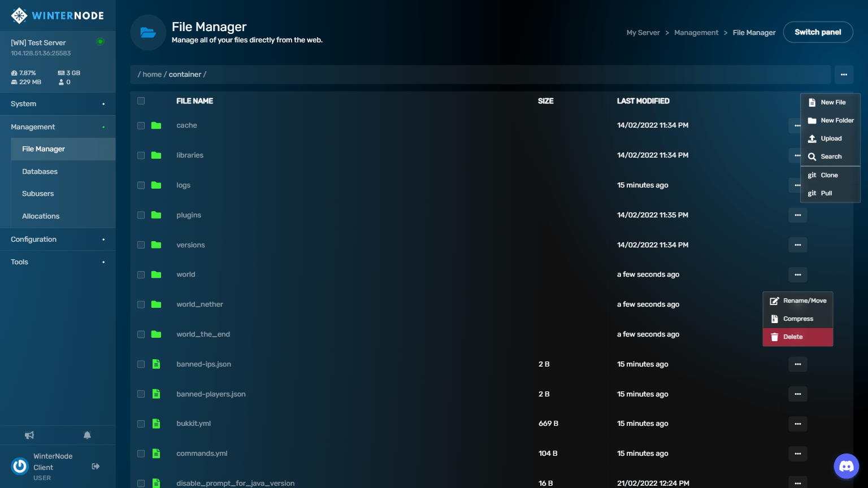Expand the Configuration sidebar section
This screenshot has height=488, width=868.
[x=58, y=239]
